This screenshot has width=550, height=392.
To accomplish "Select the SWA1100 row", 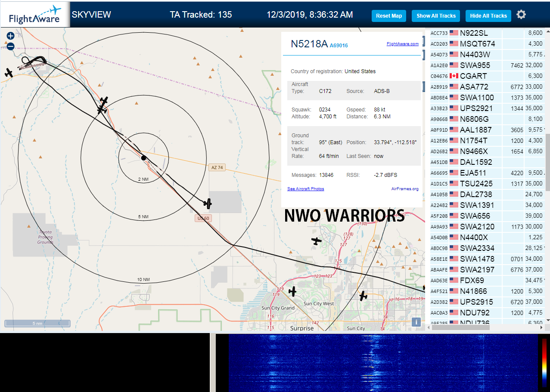I will [x=488, y=98].
